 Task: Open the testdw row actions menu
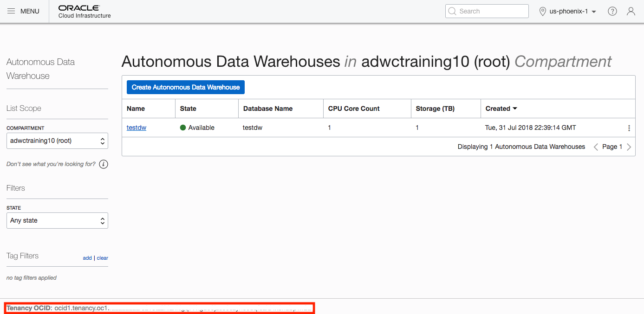(629, 128)
